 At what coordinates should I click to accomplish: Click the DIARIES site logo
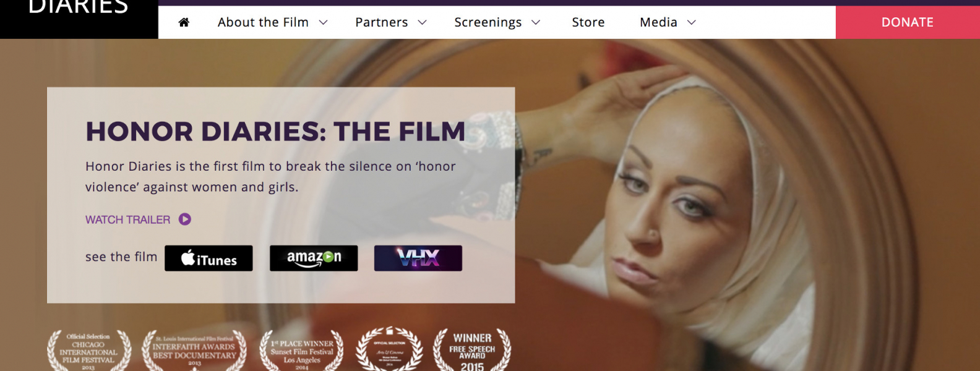pos(79,9)
